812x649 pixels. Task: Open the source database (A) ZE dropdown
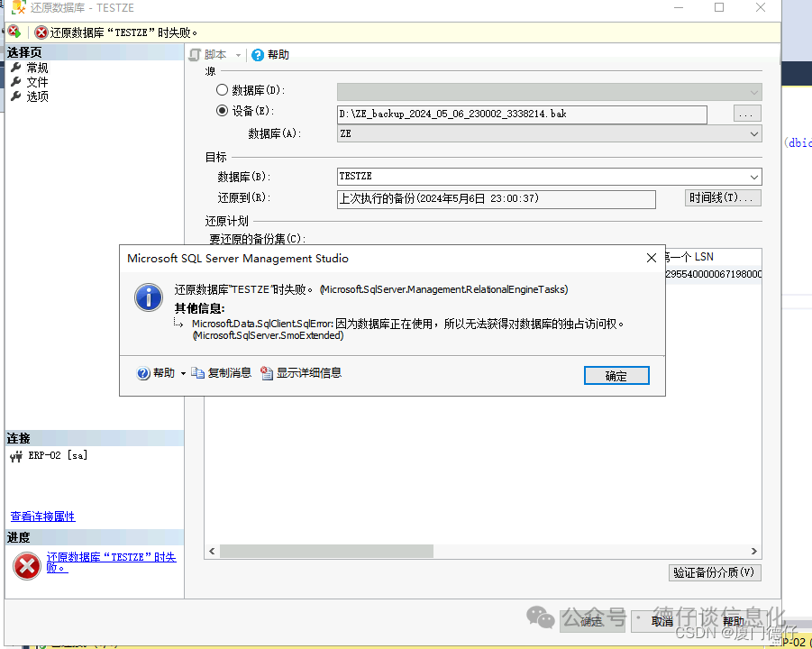click(754, 133)
